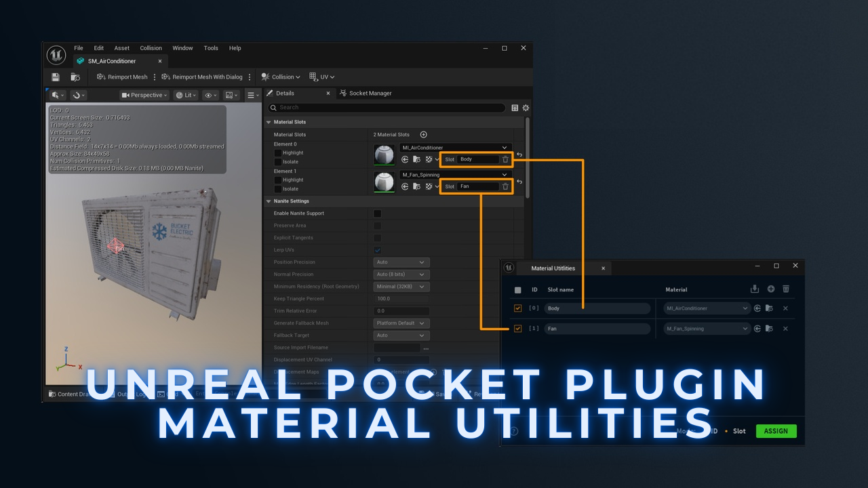Open the Lit view mode dropdown

187,96
